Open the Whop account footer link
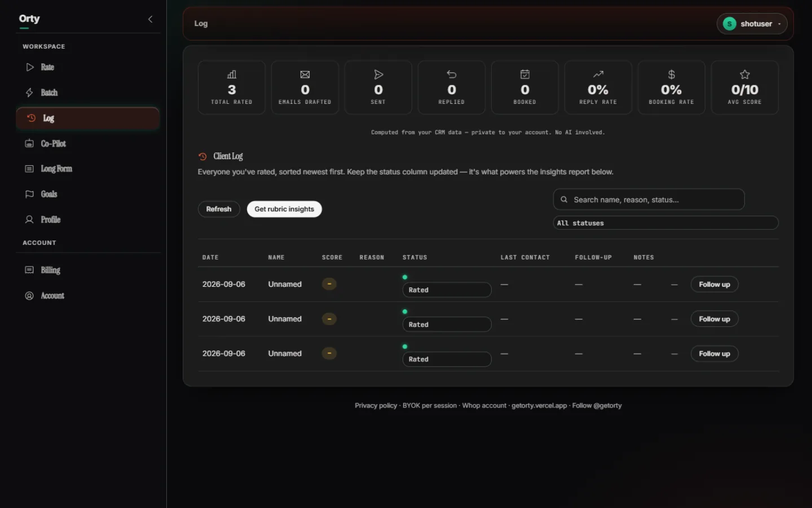This screenshot has height=508, width=812. [484, 405]
